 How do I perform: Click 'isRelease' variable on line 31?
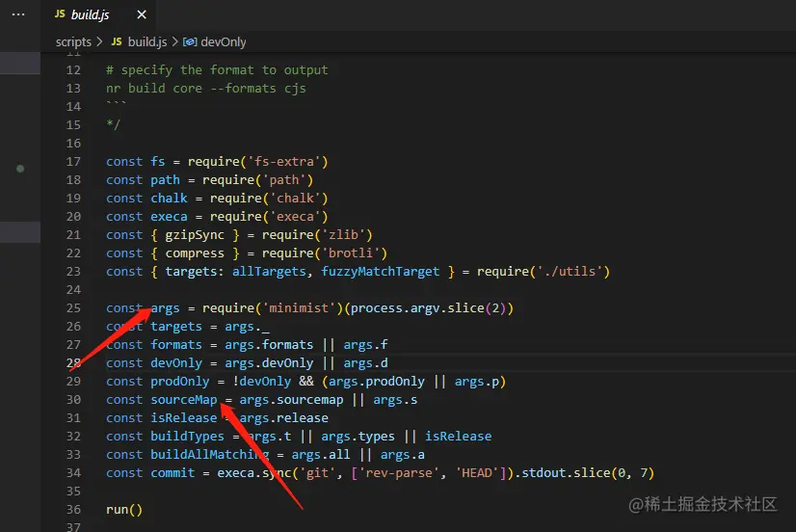(x=184, y=417)
